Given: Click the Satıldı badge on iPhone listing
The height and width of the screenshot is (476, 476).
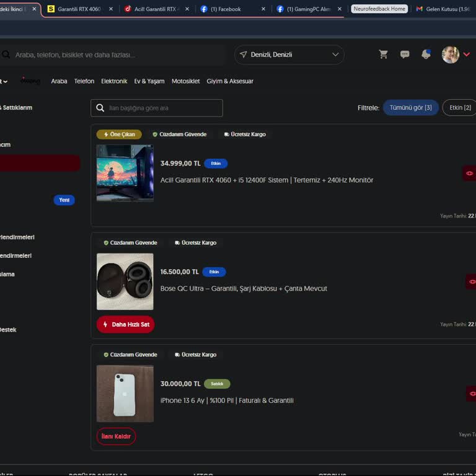Looking at the screenshot, I should tap(217, 384).
